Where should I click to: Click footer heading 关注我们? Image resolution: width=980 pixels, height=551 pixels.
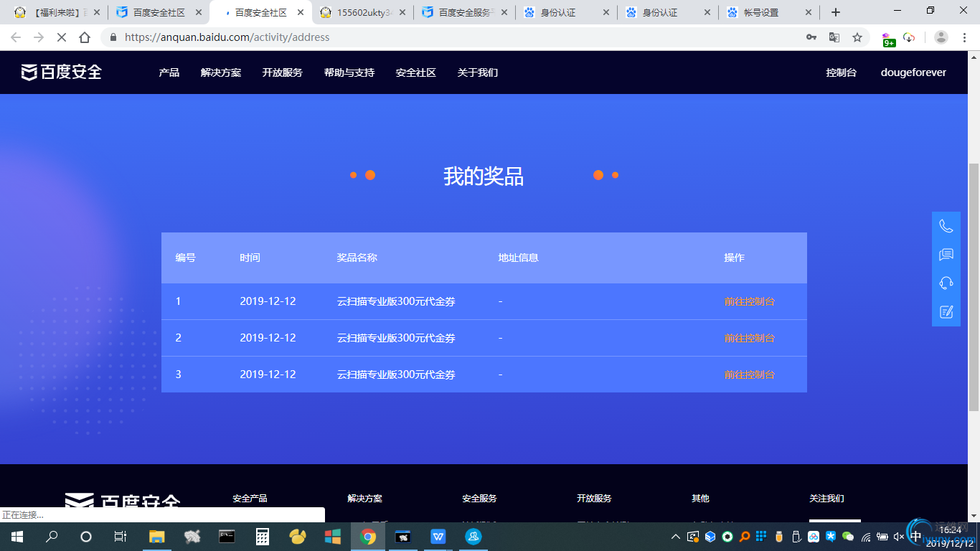(826, 498)
